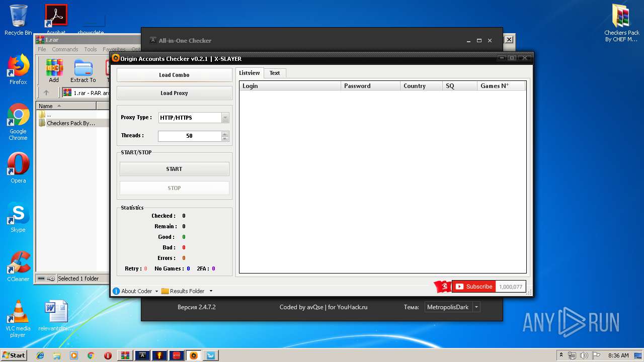The width and height of the screenshot is (644, 362).
Task: Launch Google Chrome from the desktop
Action: pos(18,122)
